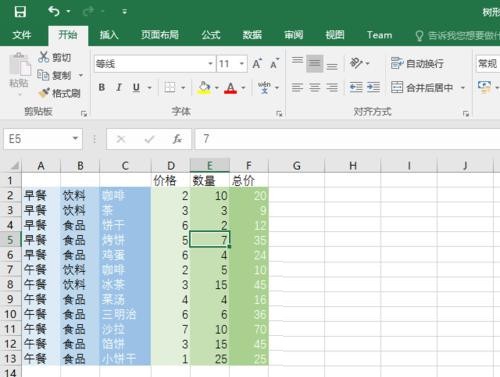500x377 pixels.
Task: Click the increase font size icon
Action: [257, 63]
